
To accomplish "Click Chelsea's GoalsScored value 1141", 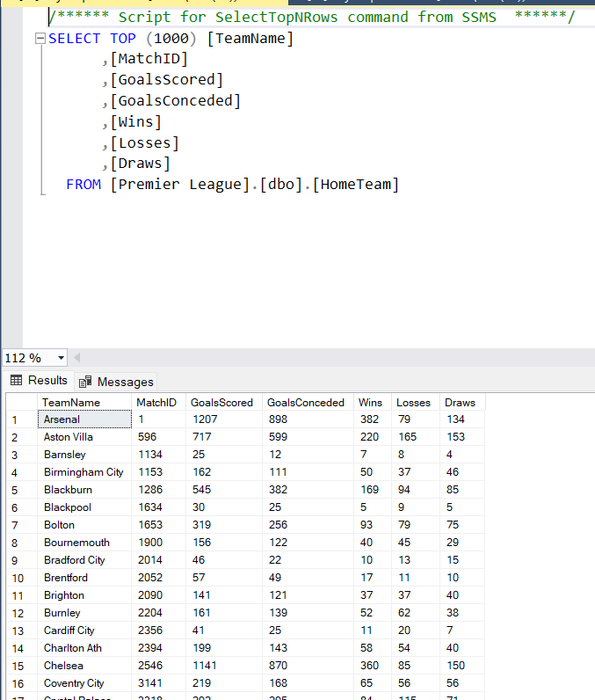I will (x=224, y=665).
